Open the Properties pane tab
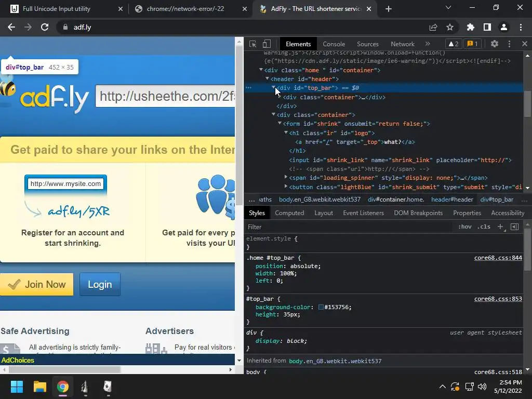 pos(467,213)
